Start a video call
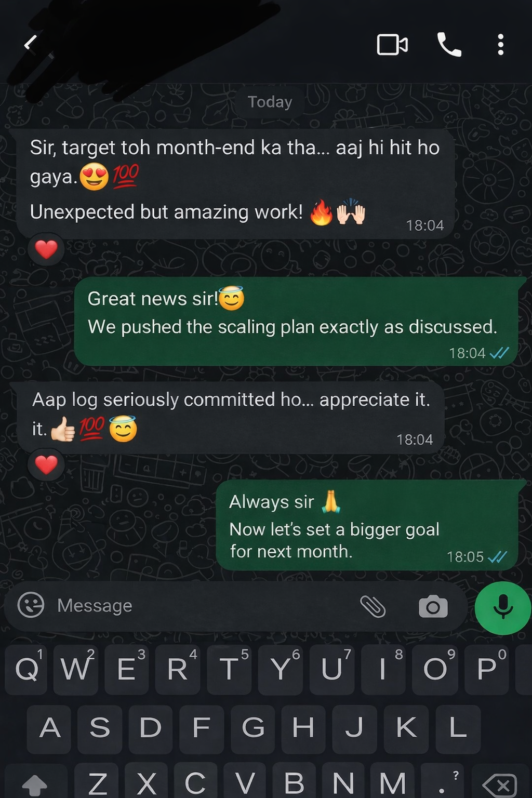Image resolution: width=532 pixels, height=798 pixels. click(392, 45)
